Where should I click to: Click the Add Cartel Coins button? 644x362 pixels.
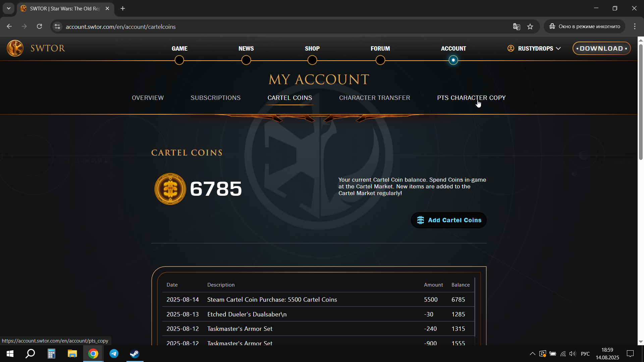coord(449,220)
